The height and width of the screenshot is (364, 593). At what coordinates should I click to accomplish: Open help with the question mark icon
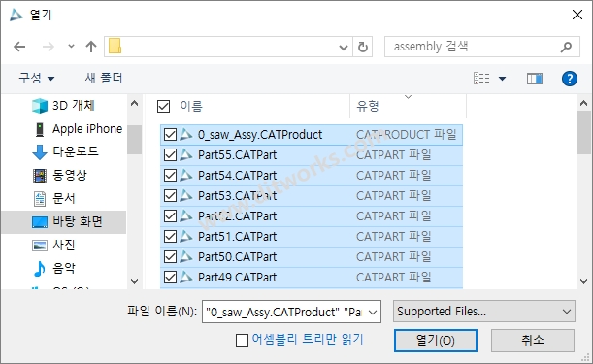569,79
